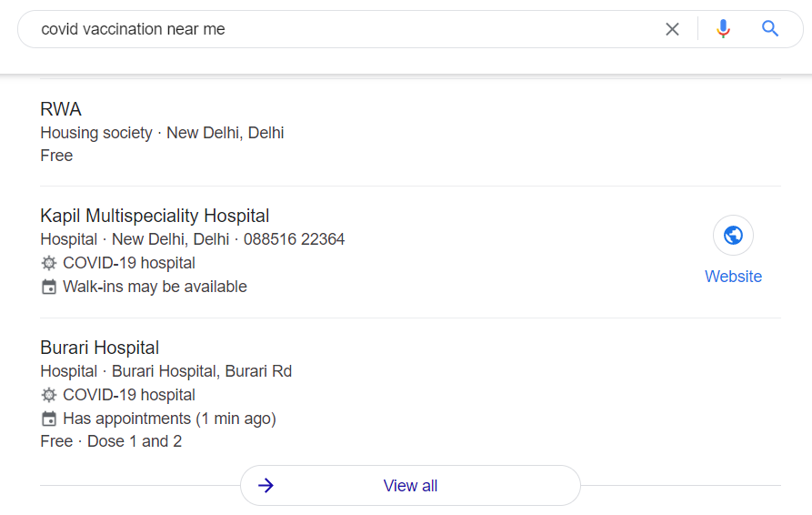Click 'Walk-ins may be available' text
Image resolution: width=812 pixels, height=515 pixels.
tap(155, 287)
